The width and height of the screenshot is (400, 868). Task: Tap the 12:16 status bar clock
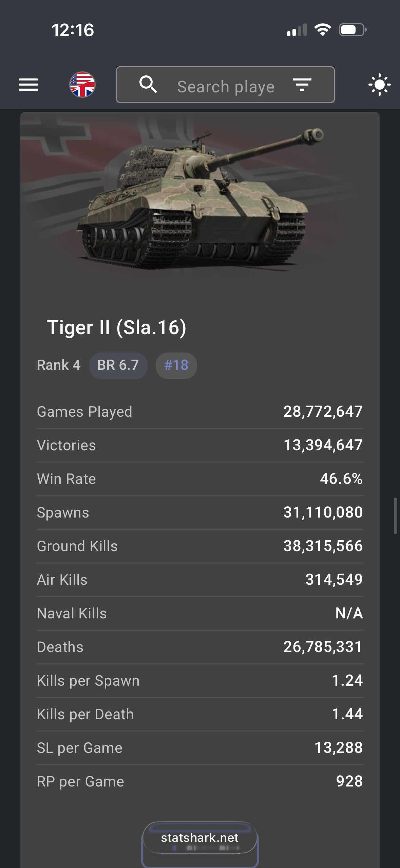click(x=73, y=30)
